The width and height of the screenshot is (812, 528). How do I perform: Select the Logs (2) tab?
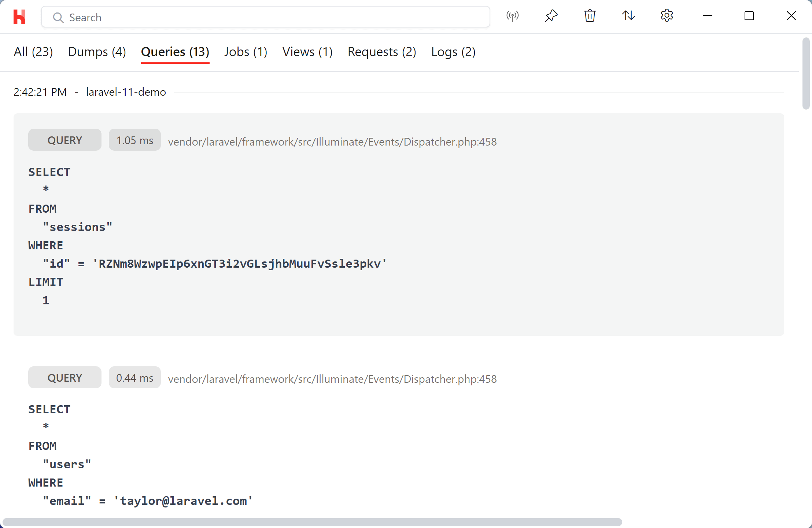pyautogui.click(x=453, y=51)
